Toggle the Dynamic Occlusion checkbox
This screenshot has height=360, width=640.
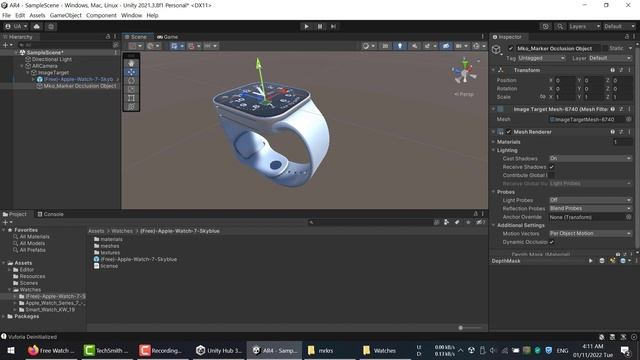click(x=551, y=242)
